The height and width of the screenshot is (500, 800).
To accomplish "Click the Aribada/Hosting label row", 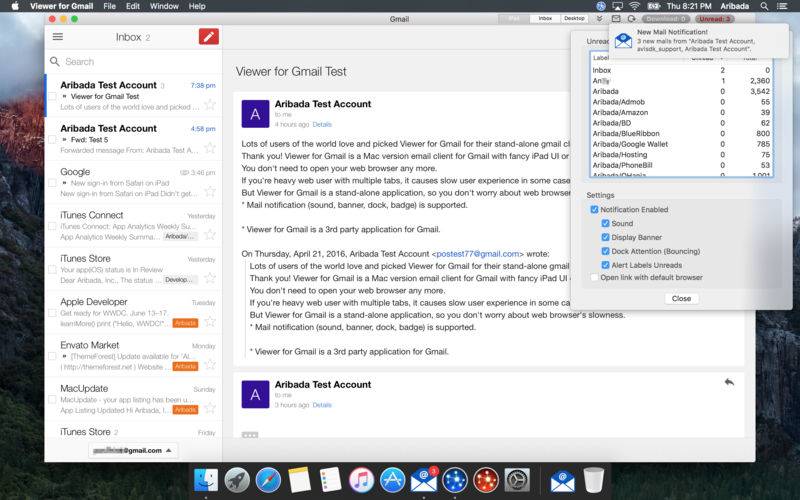I will [x=681, y=155].
